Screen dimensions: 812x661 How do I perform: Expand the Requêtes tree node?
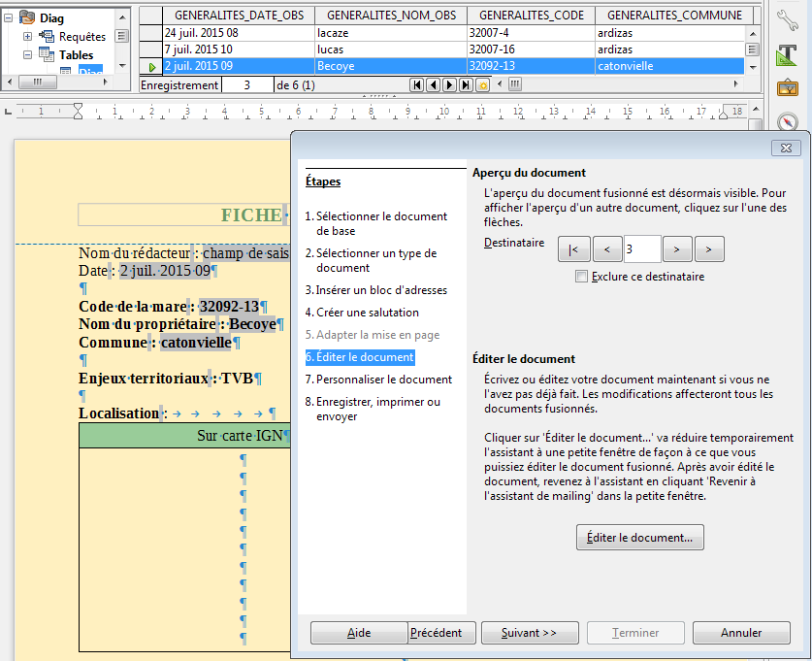27,36
